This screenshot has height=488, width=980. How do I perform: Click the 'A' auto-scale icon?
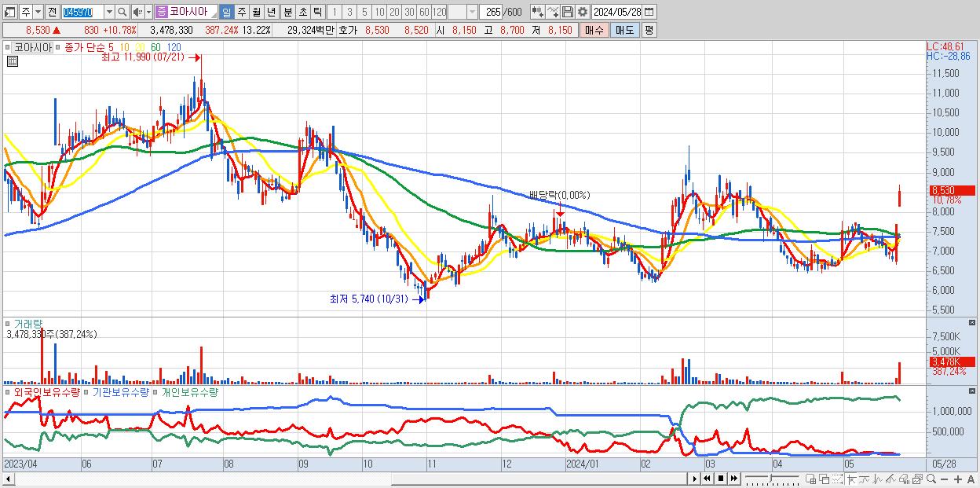(971, 479)
